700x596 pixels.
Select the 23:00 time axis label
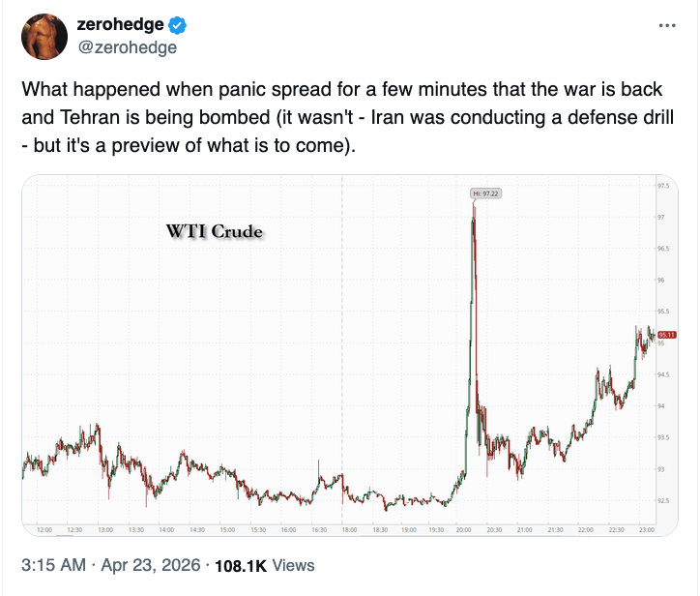tap(646, 530)
